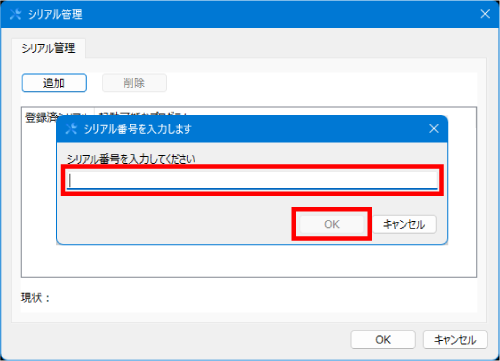500x361 pixels.
Task: Close the シリアル番号を入力します dialog
Action: tap(434, 129)
